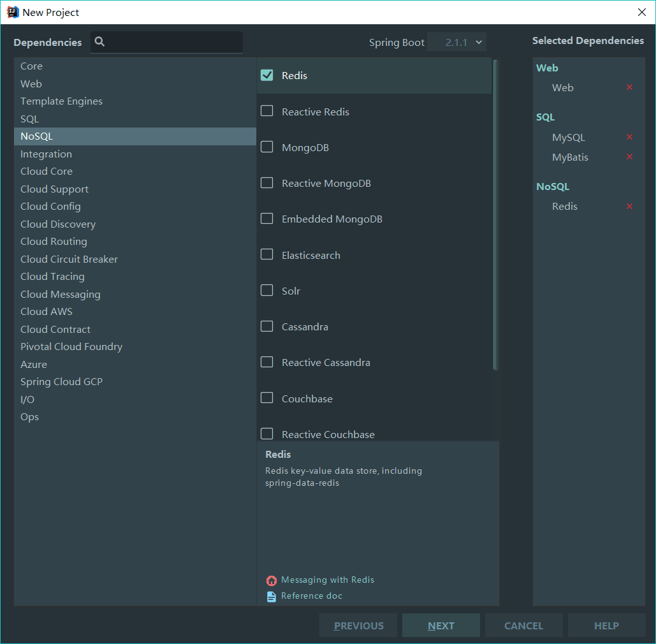This screenshot has height=644, width=656.
Task: Select the Web category in list
Action: (x=135, y=84)
